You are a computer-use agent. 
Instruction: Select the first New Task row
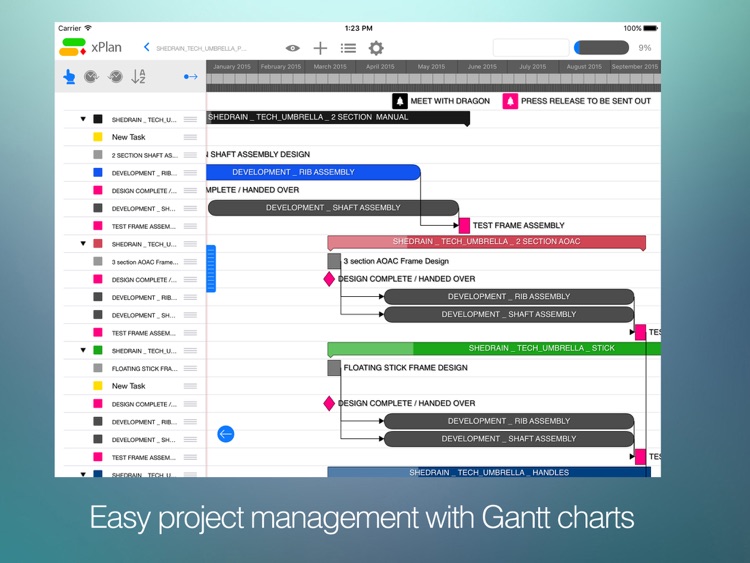pos(131,137)
